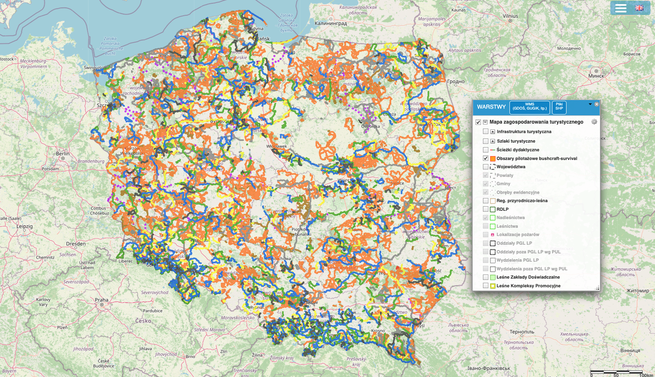Uncheck Obszary pilotażowe bushcraft-survival layer
This screenshot has height=377, width=655.
coord(485,158)
